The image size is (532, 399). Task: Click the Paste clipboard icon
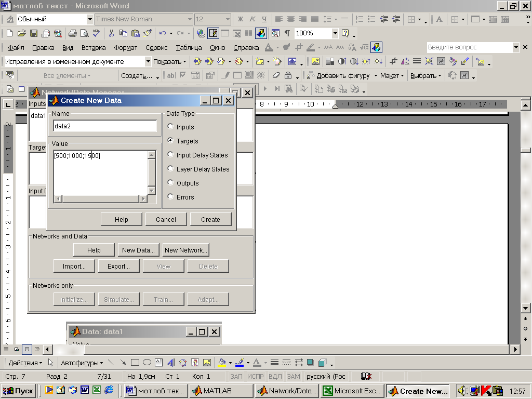click(136, 33)
